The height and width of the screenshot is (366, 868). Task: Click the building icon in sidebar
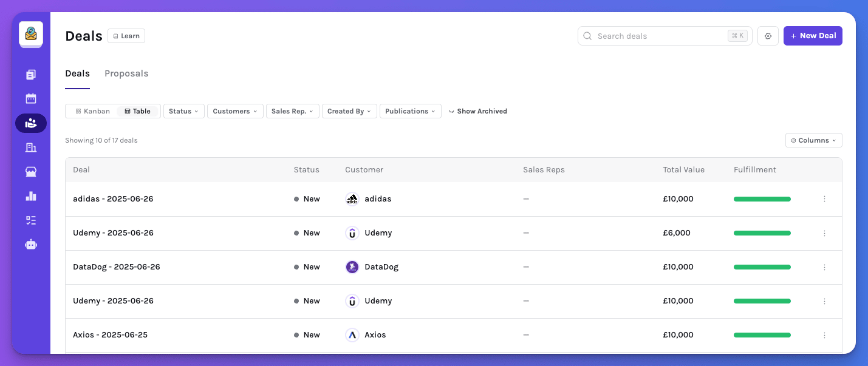(x=31, y=147)
